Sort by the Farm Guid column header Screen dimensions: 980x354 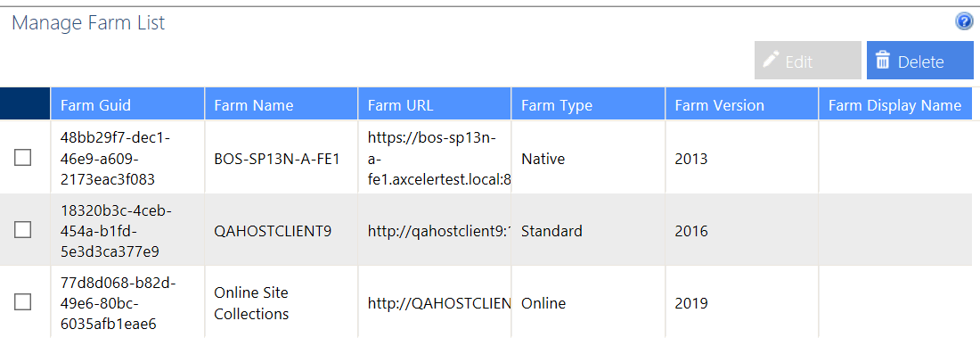pos(127,103)
